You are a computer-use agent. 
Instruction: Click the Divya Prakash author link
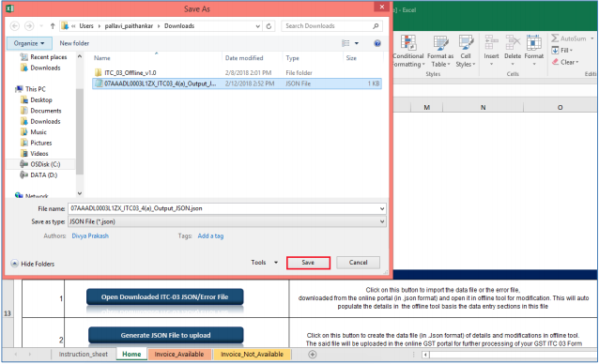tap(90, 235)
